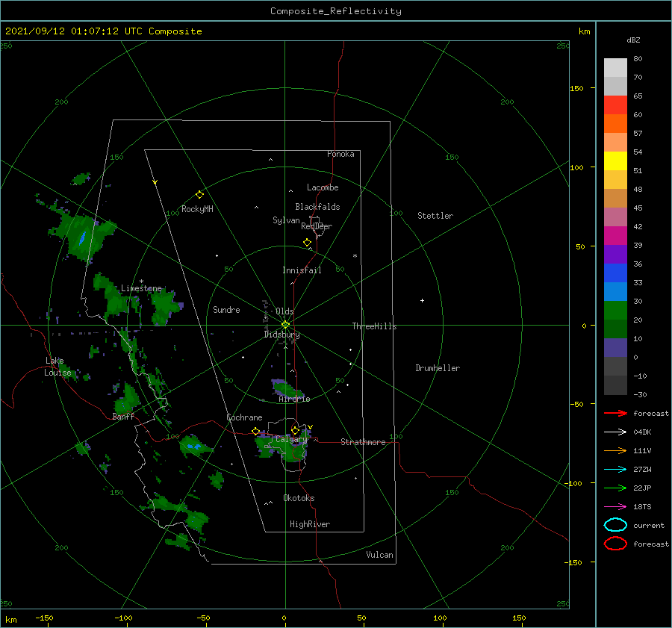Click the light gray 80 dBZ swatch
Screen dimensions: 672x628
click(615, 67)
